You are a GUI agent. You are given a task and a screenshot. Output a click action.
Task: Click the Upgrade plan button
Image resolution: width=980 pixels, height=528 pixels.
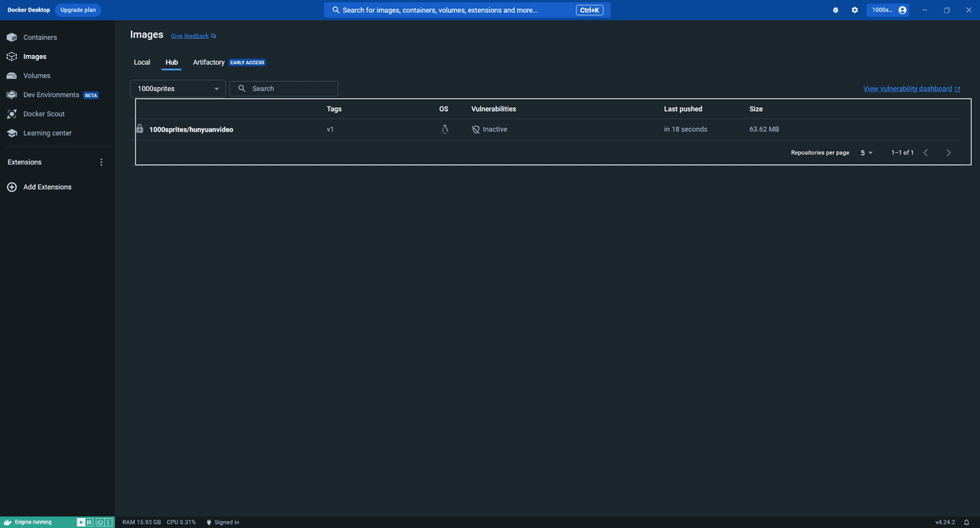coord(78,10)
